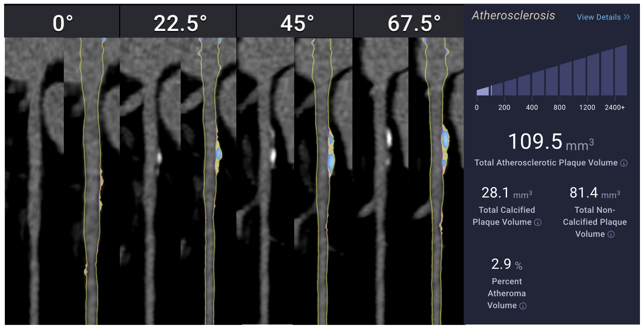Click info icon beside Total Atherosclerotic Plaque Volume

(x=624, y=163)
